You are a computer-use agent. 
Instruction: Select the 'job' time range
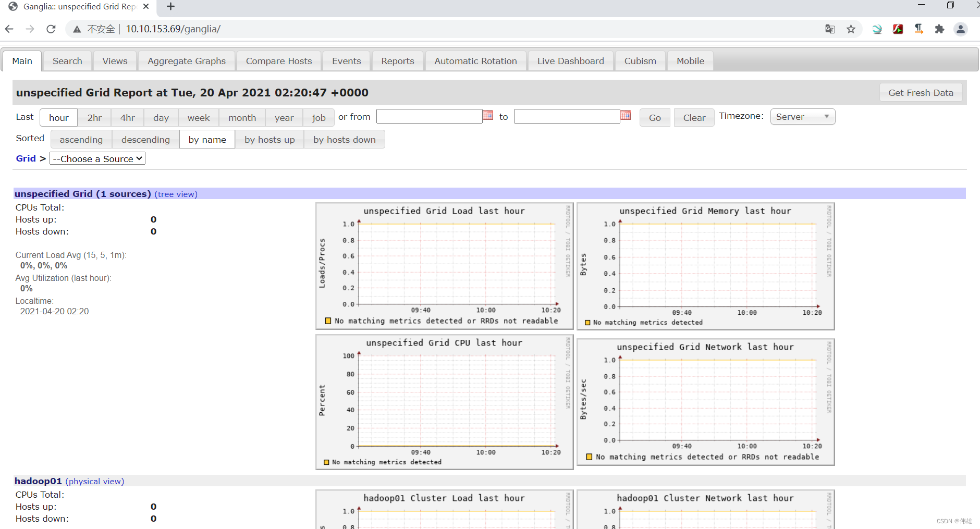[x=319, y=118]
